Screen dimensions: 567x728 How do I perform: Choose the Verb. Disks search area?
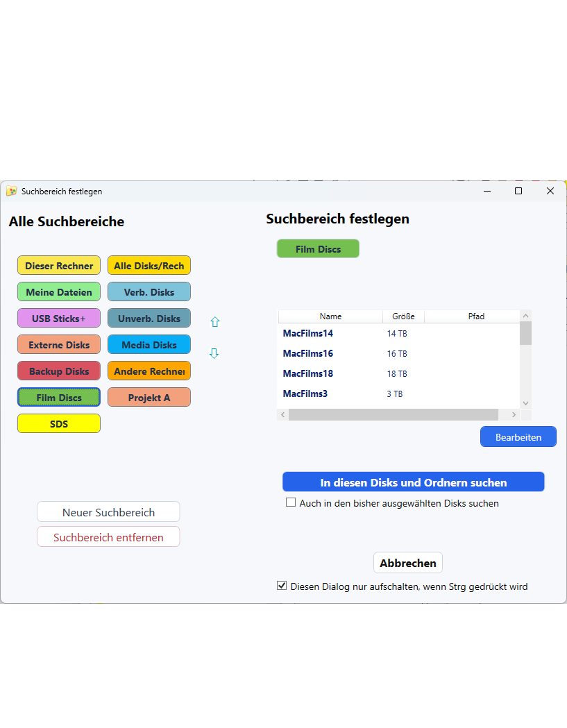click(x=149, y=292)
